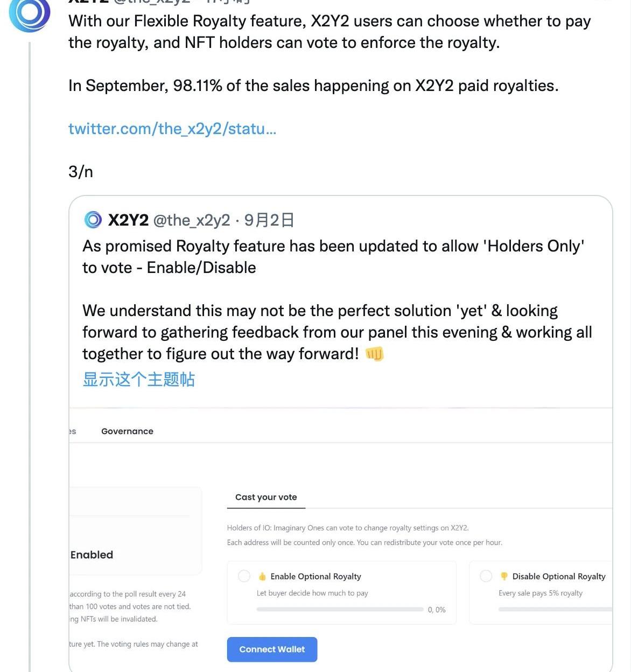
Task: Select the Enable Optional Royalty radio button
Action: pos(244,576)
